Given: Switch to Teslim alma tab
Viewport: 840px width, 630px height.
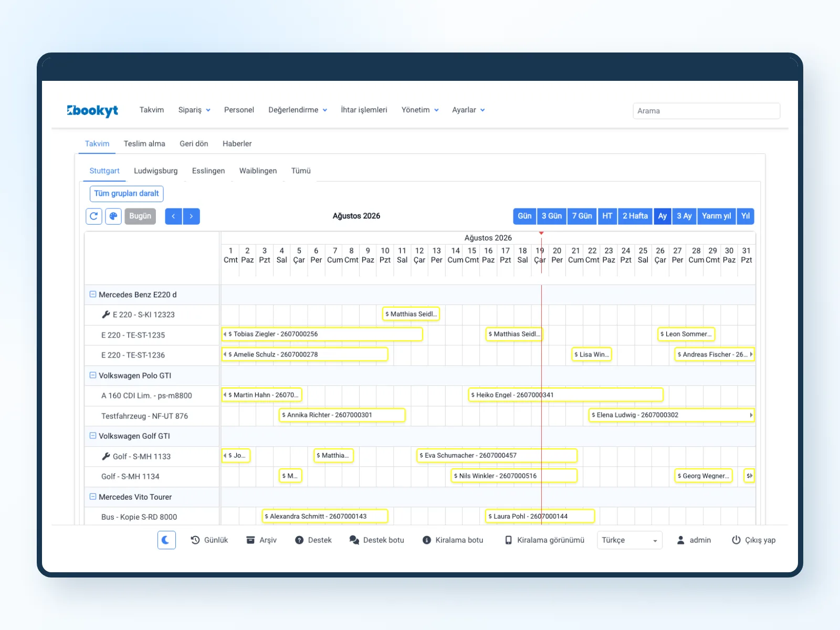Looking at the screenshot, I should [x=144, y=143].
